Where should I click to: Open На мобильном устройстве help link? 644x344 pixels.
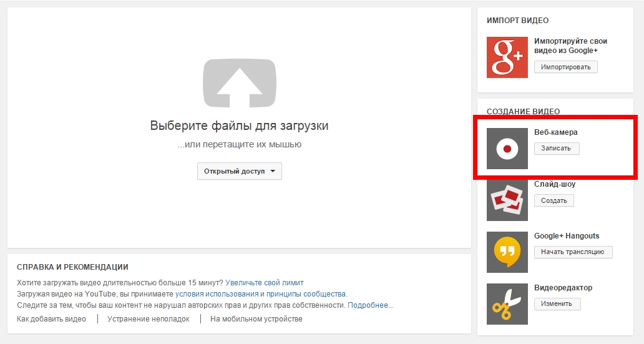pyautogui.click(x=256, y=319)
